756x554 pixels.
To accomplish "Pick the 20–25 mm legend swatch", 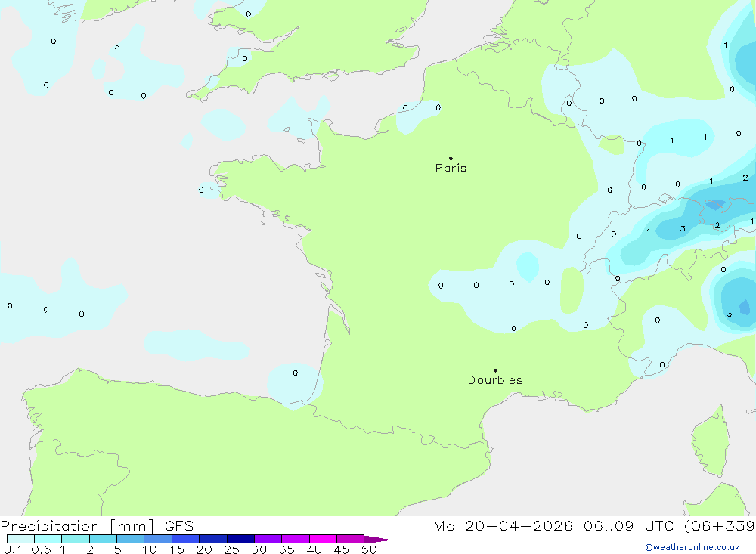I will coord(212,539).
